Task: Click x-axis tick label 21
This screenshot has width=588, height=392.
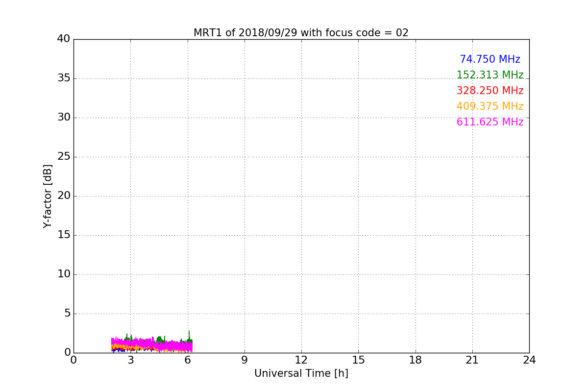Action: click(472, 360)
